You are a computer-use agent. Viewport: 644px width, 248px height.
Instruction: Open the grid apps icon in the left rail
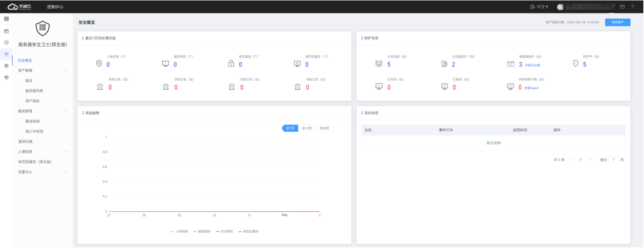pos(6,19)
